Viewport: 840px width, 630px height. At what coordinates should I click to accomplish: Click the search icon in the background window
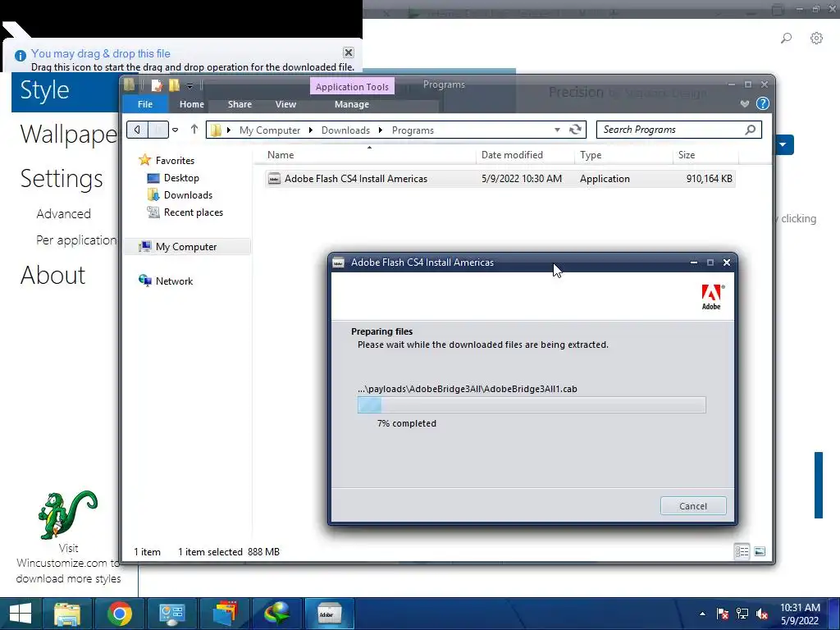[786, 38]
